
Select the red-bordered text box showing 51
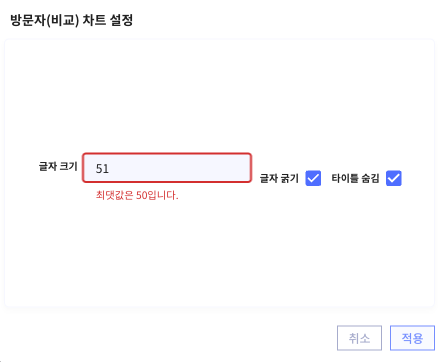tap(167, 168)
